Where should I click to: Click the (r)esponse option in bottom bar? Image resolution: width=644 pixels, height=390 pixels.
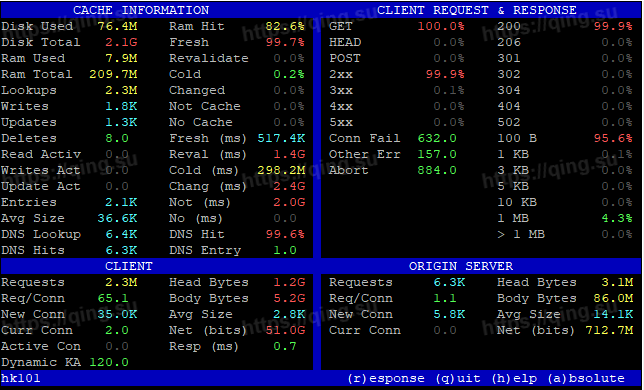click(x=386, y=378)
